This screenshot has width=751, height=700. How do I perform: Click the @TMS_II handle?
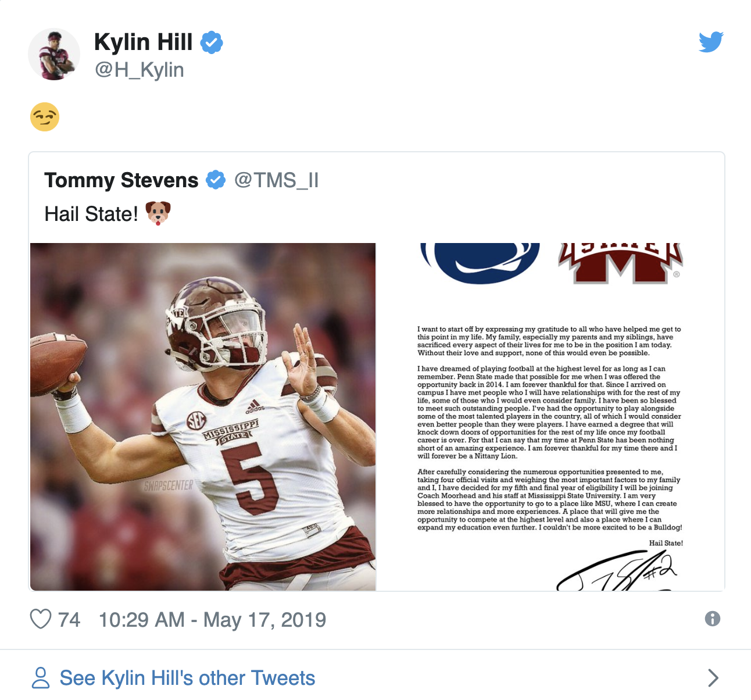click(276, 180)
